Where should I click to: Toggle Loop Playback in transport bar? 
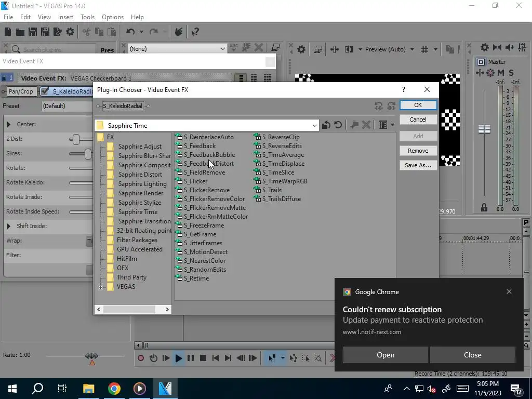click(153, 358)
